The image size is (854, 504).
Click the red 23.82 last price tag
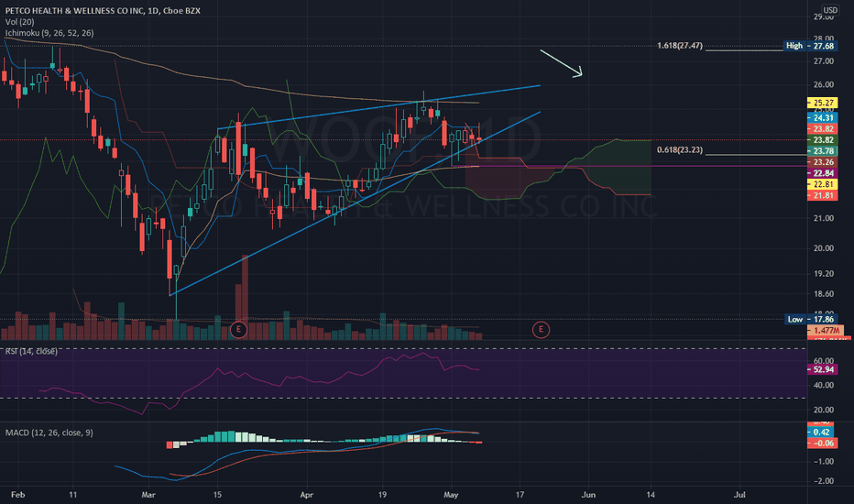(823, 129)
